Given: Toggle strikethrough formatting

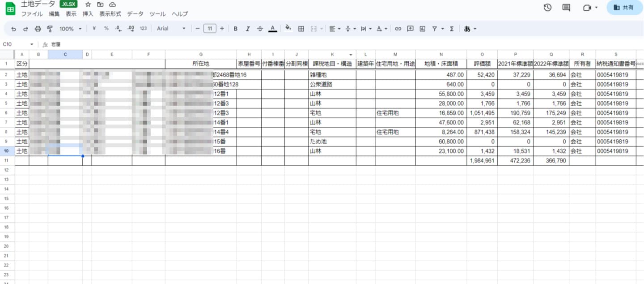Looking at the screenshot, I should coord(260,29).
